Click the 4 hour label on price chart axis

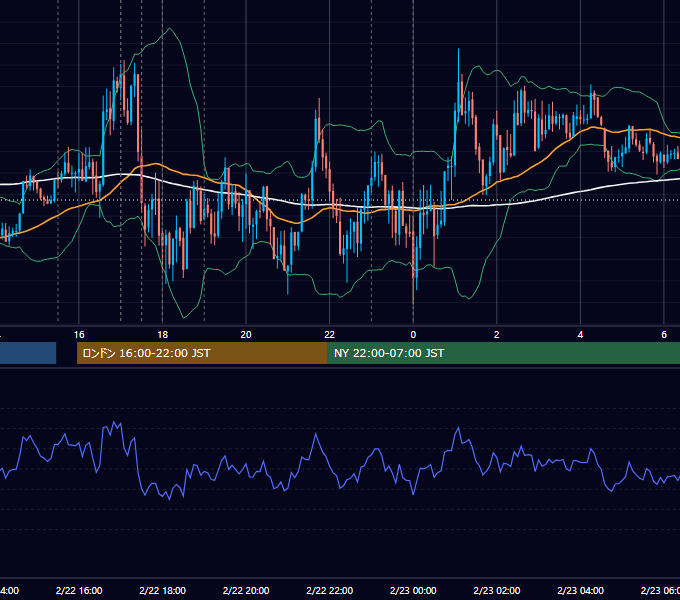[x=580, y=335]
